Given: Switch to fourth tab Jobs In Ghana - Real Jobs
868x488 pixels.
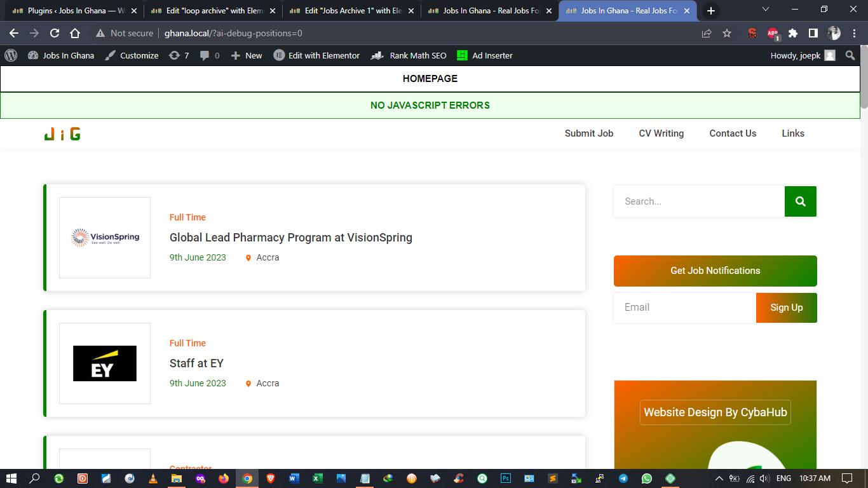Looking at the screenshot, I should tap(490, 11).
